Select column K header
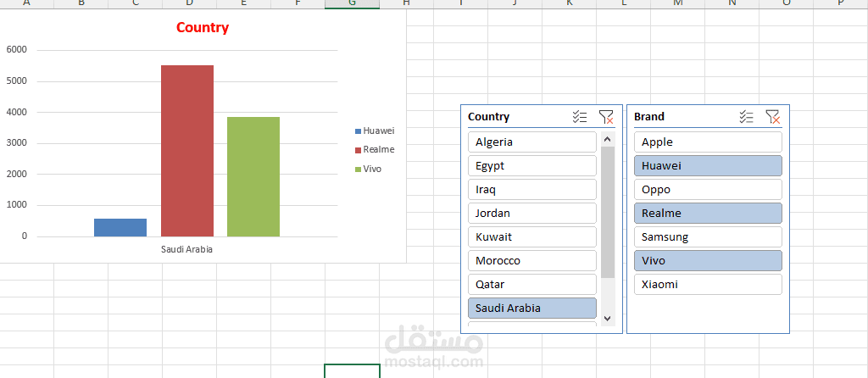 point(569,4)
